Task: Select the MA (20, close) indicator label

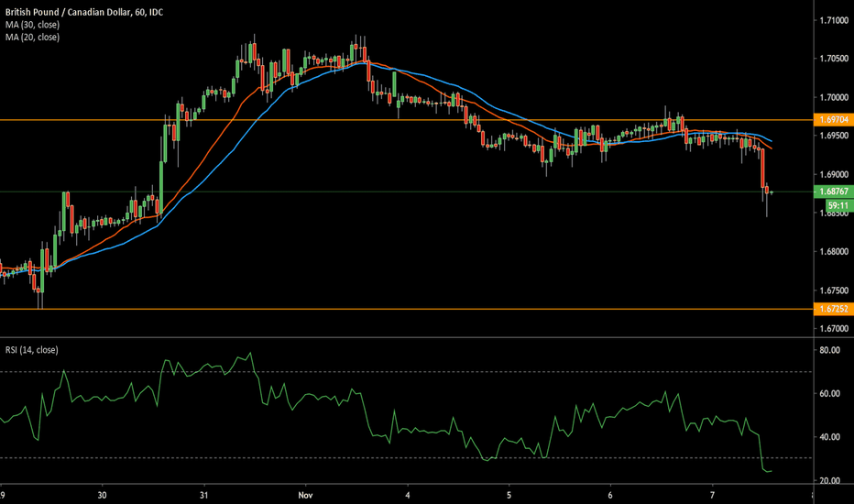Action: (31, 36)
